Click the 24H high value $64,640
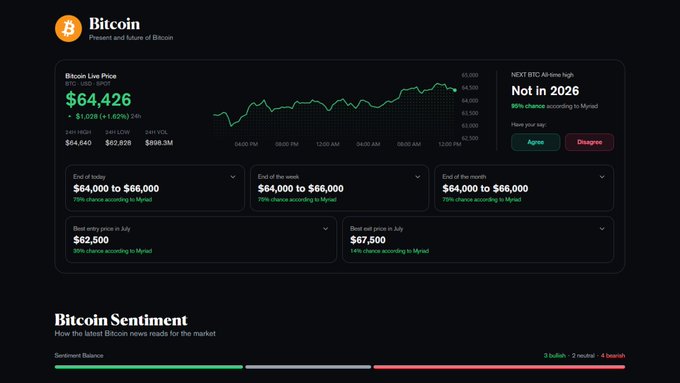Viewport: 680px width, 383px height. pyautogui.click(x=78, y=143)
